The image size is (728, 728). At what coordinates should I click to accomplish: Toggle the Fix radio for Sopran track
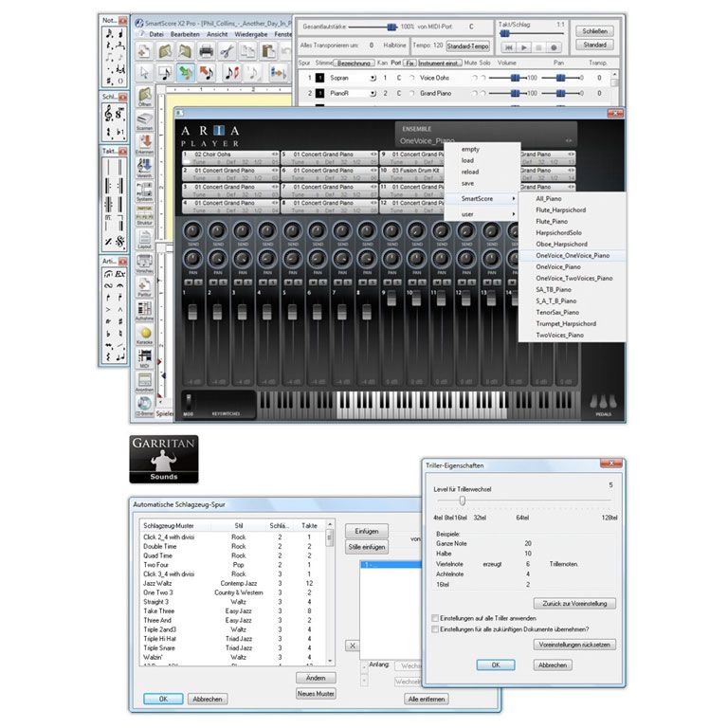[x=411, y=78]
